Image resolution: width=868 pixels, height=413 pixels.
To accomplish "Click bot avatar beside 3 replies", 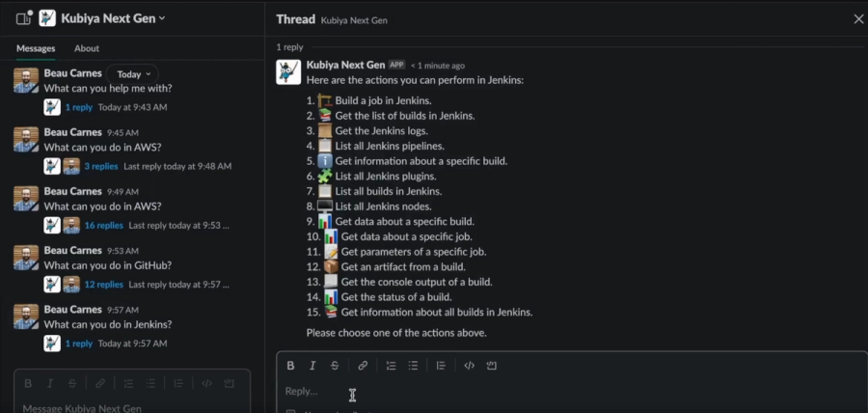I will tap(52, 166).
